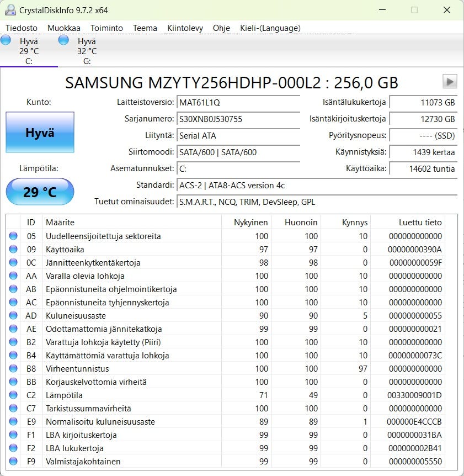Click the 29 °C temperature button
Image resolution: width=464 pixels, height=476 pixels.
pyautogui.click(x=40, y=192)
